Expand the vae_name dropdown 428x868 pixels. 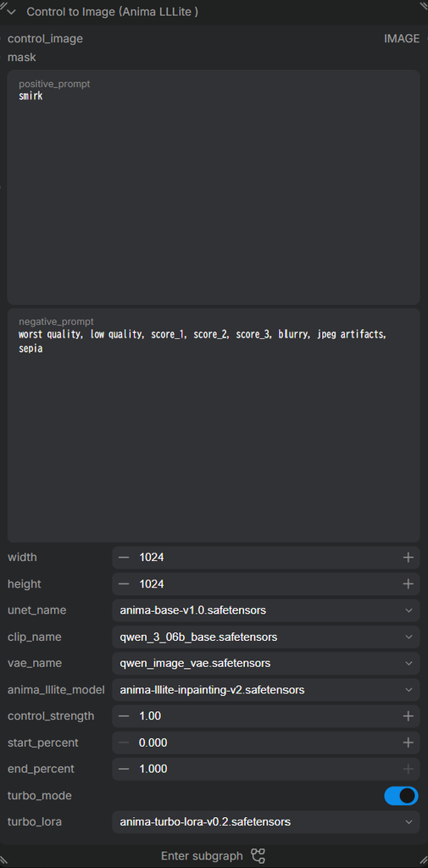266,663
